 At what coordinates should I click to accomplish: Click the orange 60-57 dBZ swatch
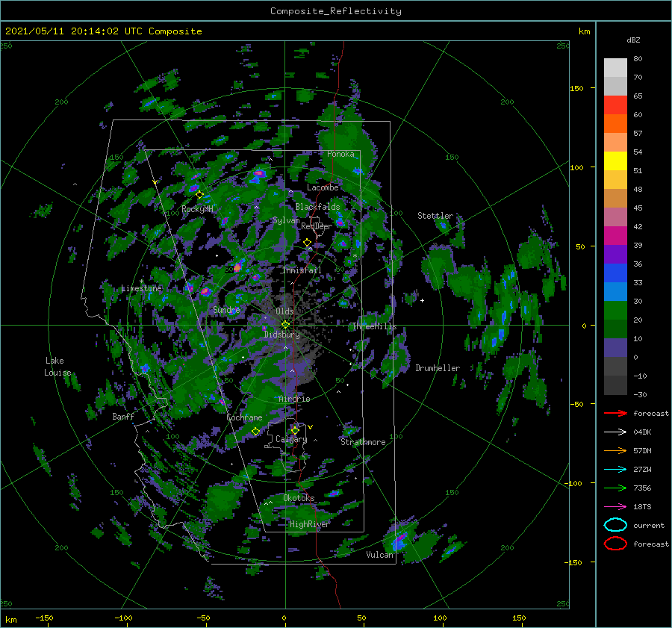click(615, 124)
